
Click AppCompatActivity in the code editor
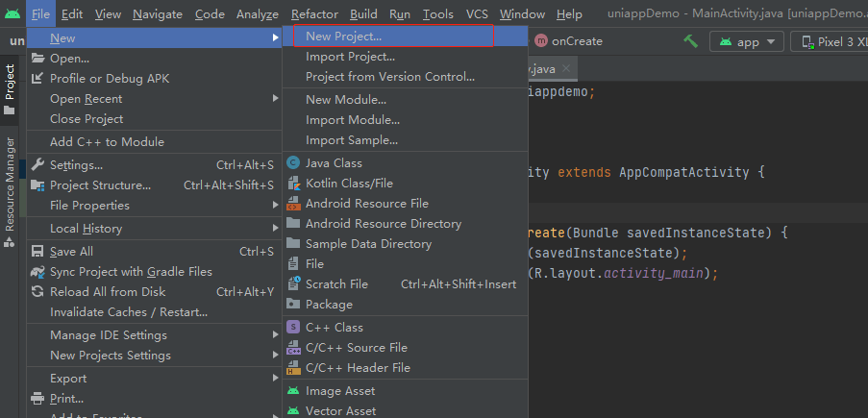click(684, 172)
